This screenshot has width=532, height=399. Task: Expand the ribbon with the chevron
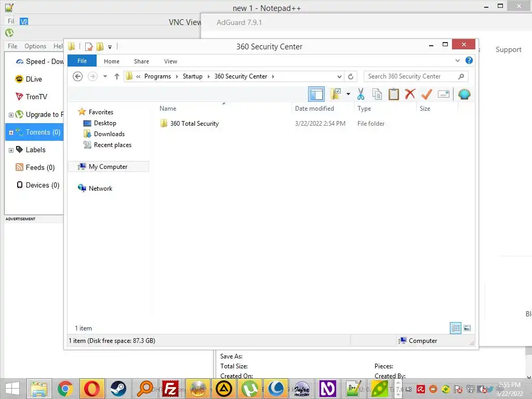click(x=457, y=61)
